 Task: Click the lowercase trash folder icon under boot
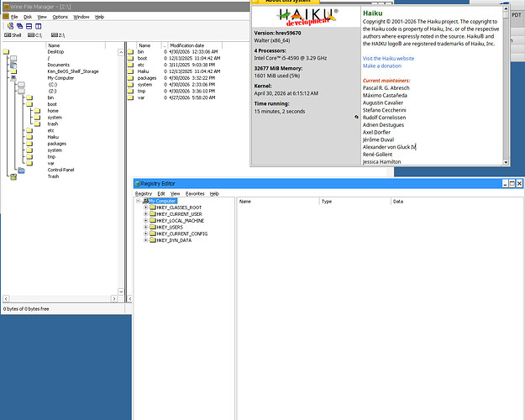coord(37,124)
